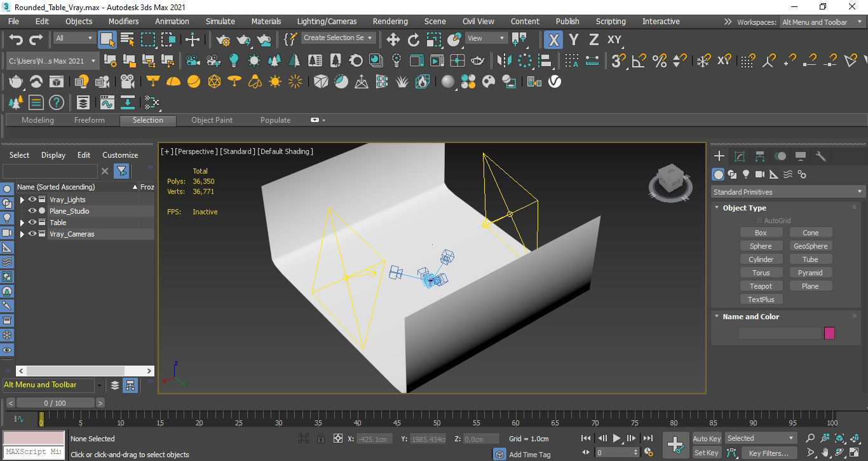
Task: Open the Create panel plus icon
Action: click(719, 156)
